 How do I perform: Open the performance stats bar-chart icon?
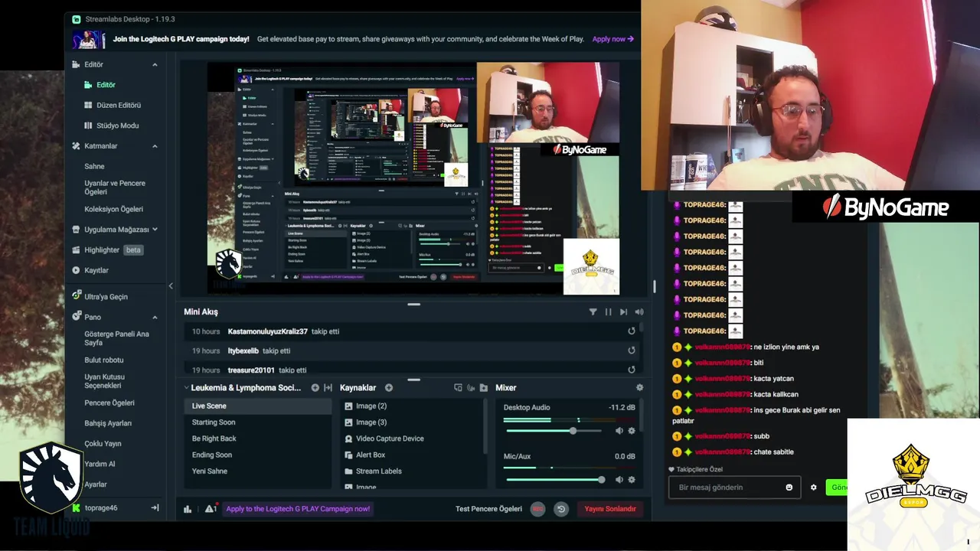(x=188, y=509)
